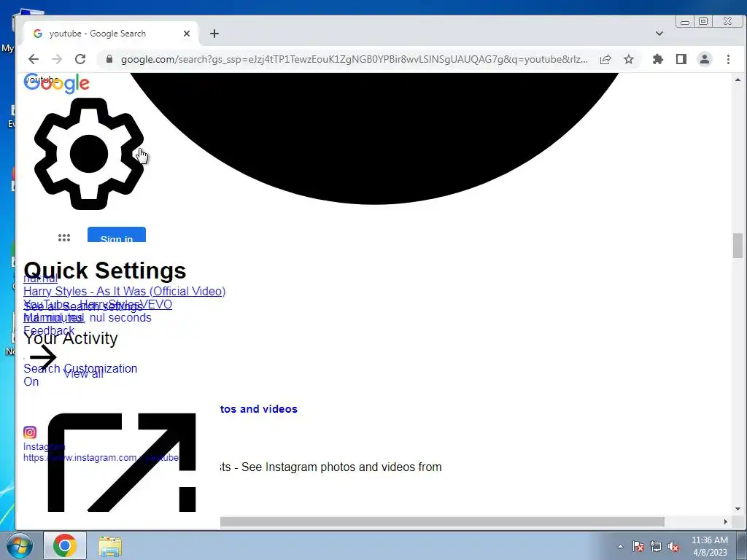Share this page using the share icon
Screen dimensions: 747x560
(605, 59)
